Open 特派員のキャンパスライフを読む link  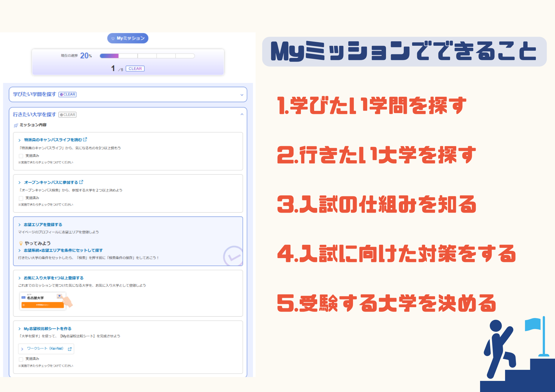53,140
